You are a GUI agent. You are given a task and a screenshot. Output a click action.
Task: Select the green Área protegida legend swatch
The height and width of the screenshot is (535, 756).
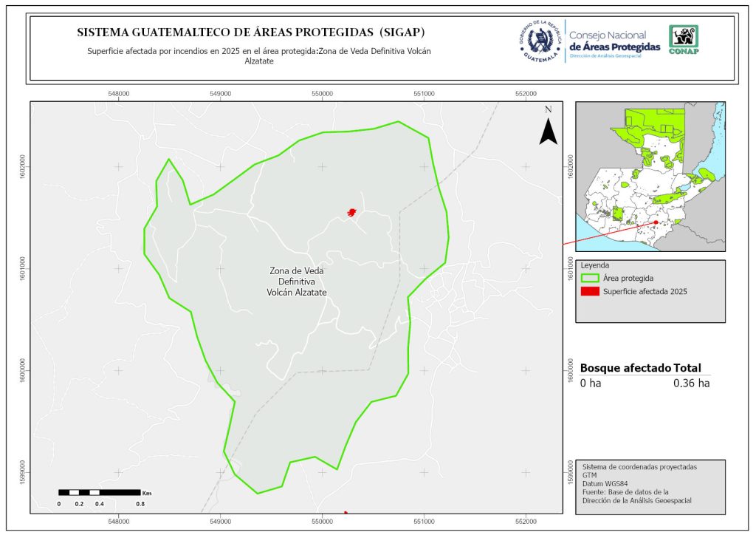tap(591, 279)
